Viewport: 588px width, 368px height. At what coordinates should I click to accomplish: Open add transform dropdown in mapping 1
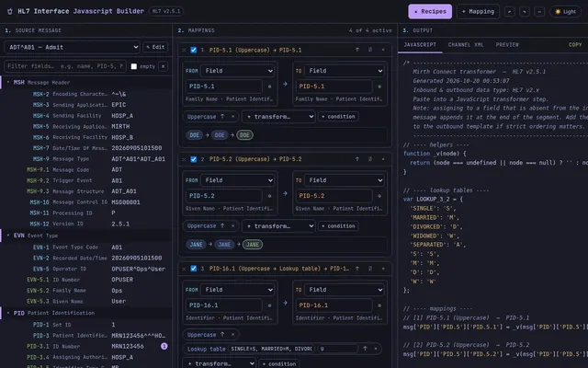[x=278, y=117]
